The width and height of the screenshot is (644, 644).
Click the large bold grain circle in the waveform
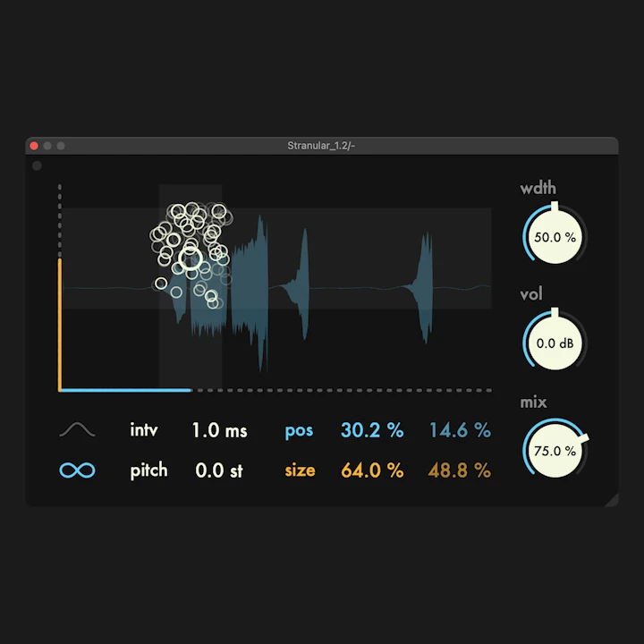[190, 260]
